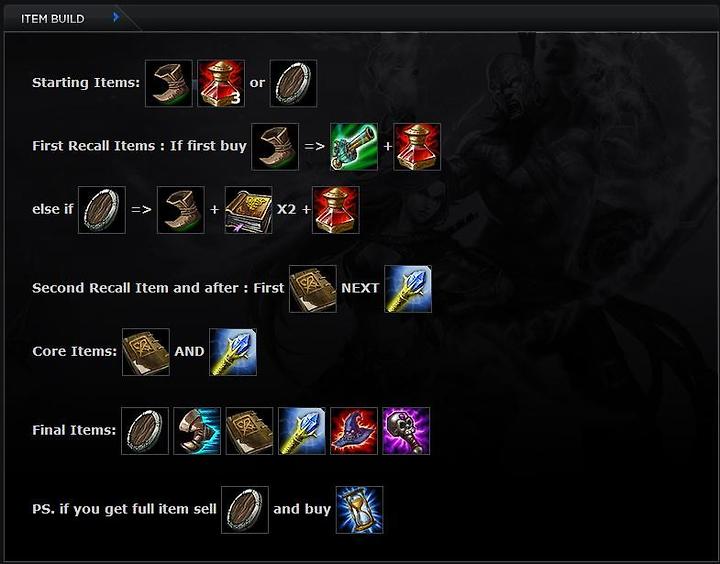Click the green cannon item icon
The width and height of the screenshot is (720, 564).
click(354, 147)
